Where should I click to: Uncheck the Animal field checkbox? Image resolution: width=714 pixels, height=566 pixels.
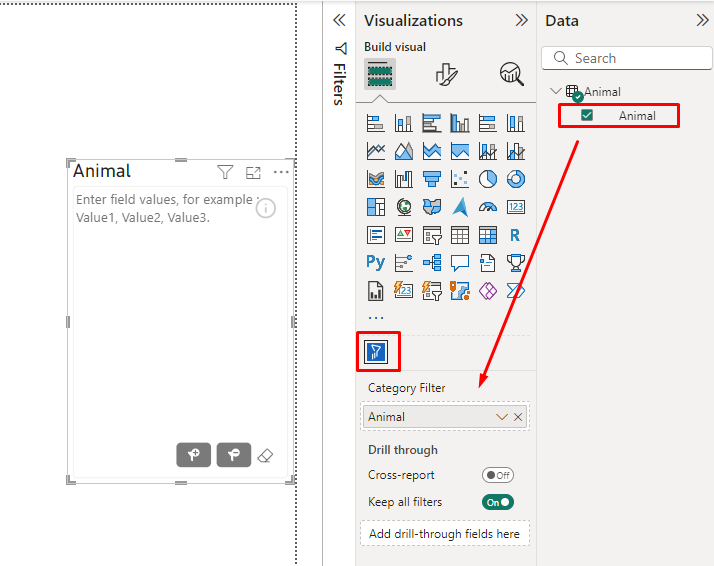587,115
